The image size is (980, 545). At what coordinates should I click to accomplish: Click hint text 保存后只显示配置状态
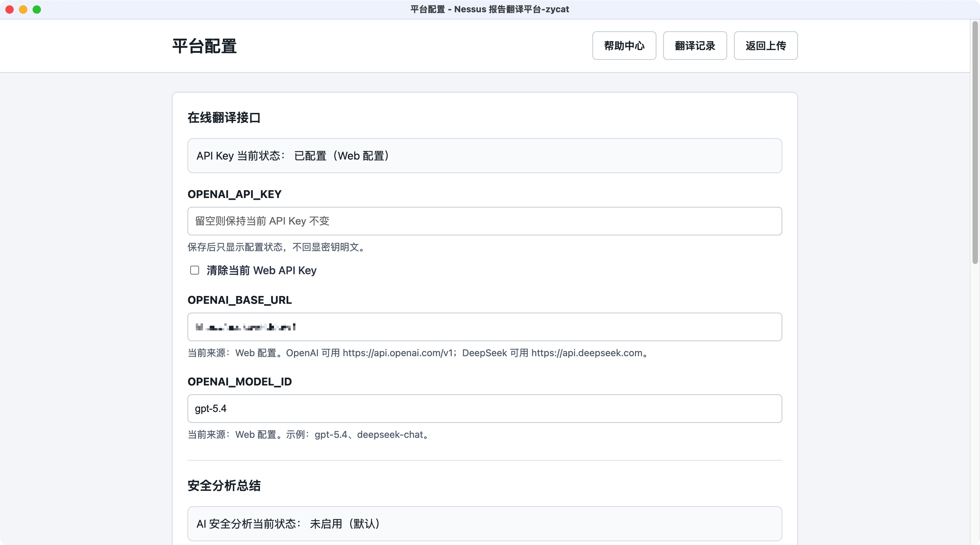click(x=277, y=247)
